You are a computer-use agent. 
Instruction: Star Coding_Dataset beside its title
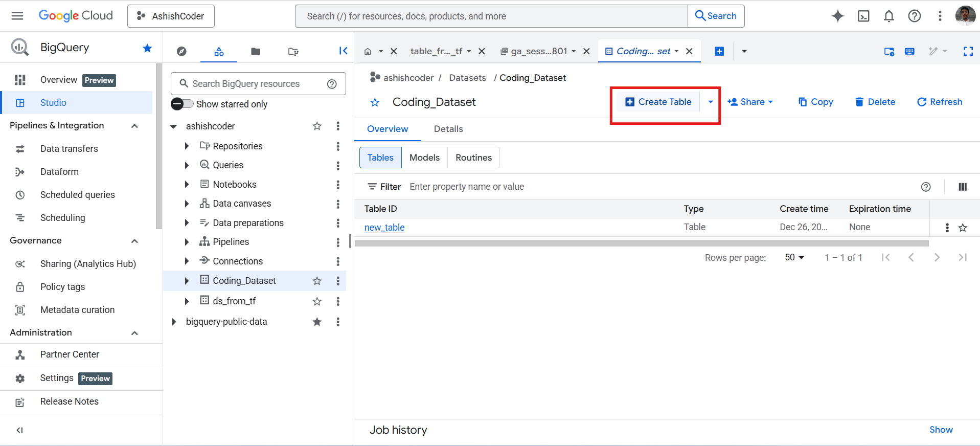click(x=375, y=102)
